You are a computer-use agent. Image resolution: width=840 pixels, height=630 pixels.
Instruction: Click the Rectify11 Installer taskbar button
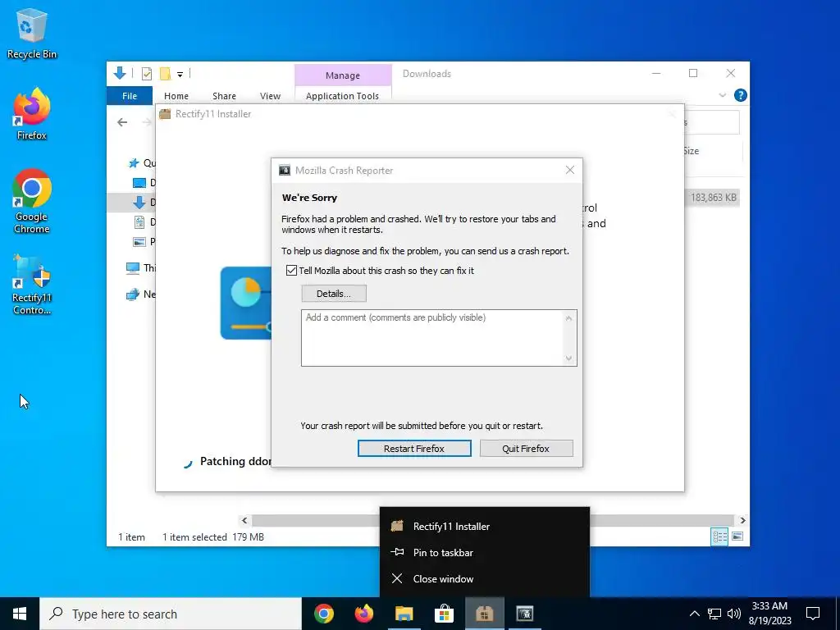(484, 614)
